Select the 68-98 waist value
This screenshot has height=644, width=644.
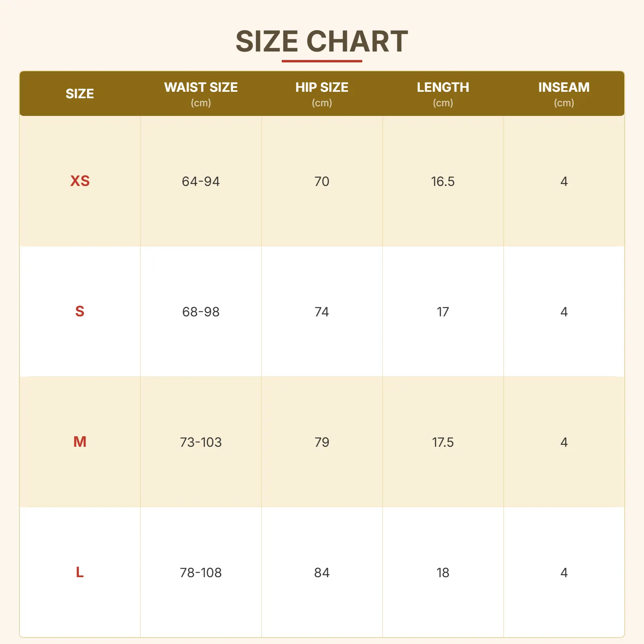point(201,312)
